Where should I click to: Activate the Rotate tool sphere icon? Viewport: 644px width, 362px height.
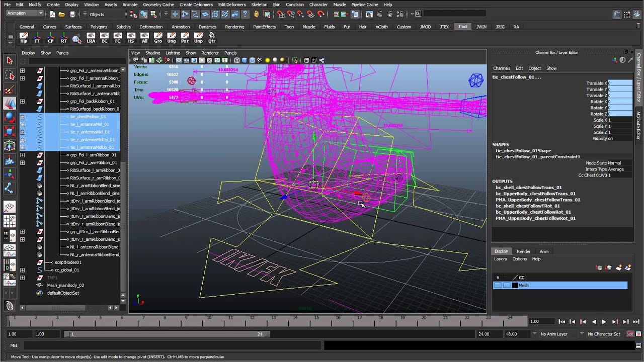pos(10,118)
